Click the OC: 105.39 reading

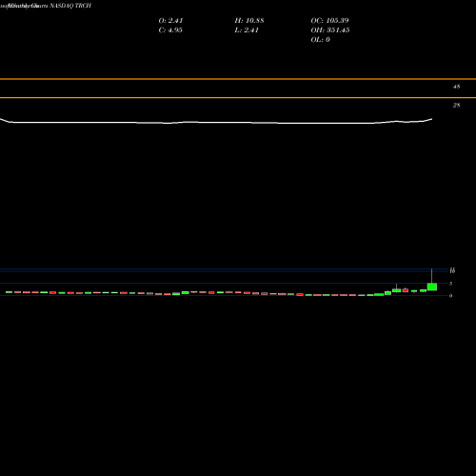click(329, 21)
